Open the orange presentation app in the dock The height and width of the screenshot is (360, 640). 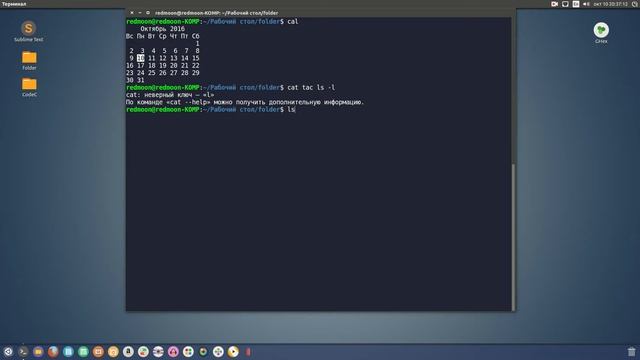tap(98, 351)
